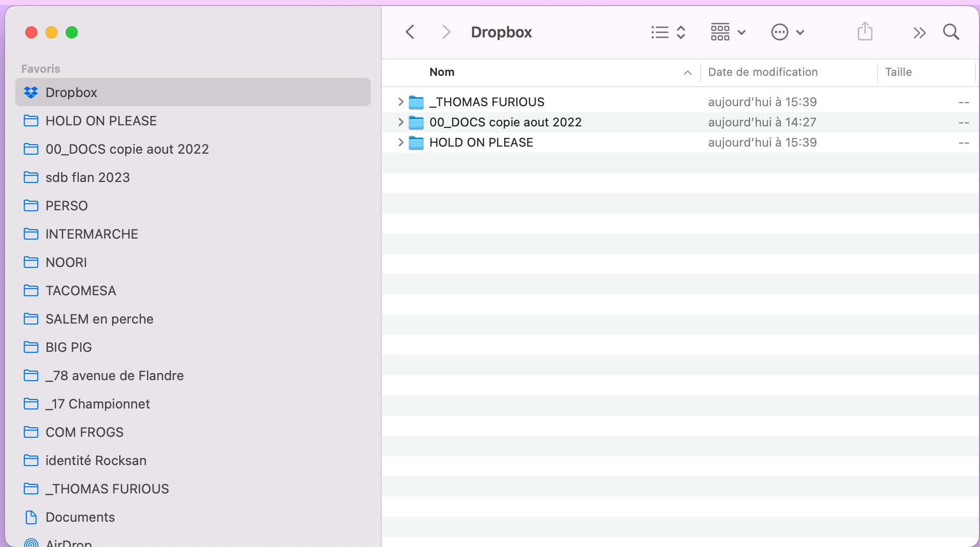Click the Documents page icon in sidebar
The height and width of the screenshot is (547, 980).
pyautogui.click(x=31, y=517)
